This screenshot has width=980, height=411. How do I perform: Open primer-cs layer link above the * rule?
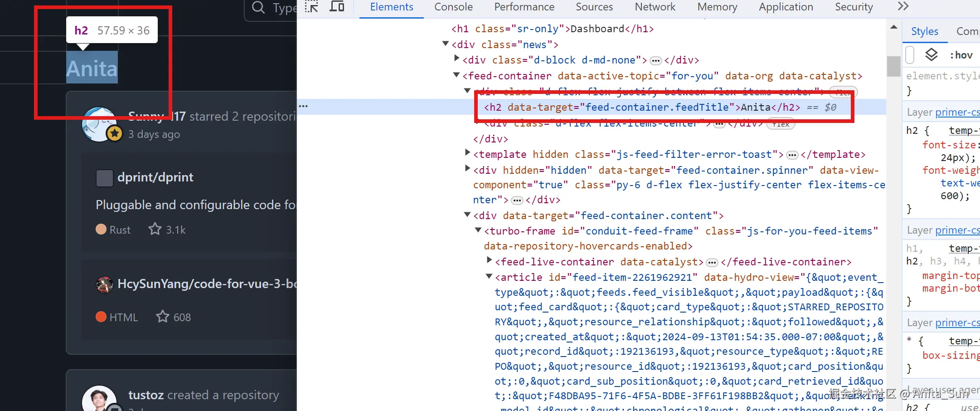tap(957, 323)
